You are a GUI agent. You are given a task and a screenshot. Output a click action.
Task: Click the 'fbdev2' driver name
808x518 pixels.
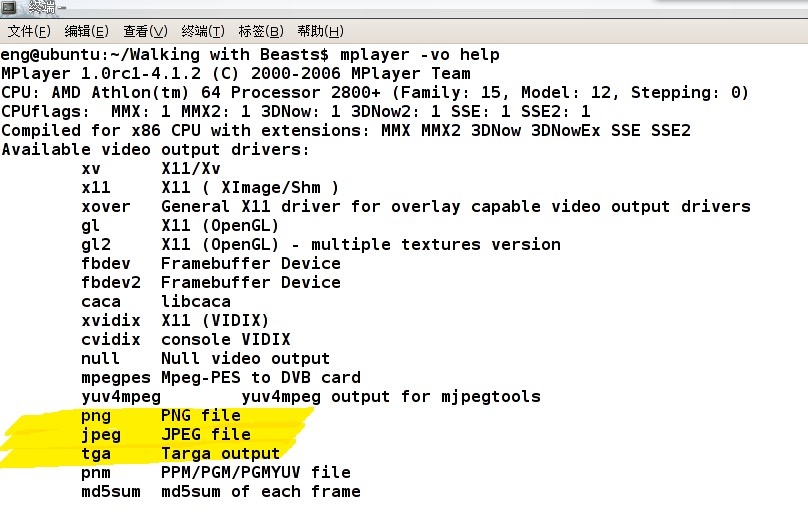111,283
